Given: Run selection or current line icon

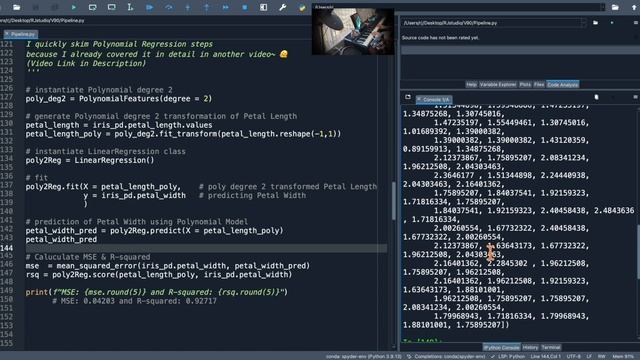Looking at the screenshot, I should coord(130,7).
